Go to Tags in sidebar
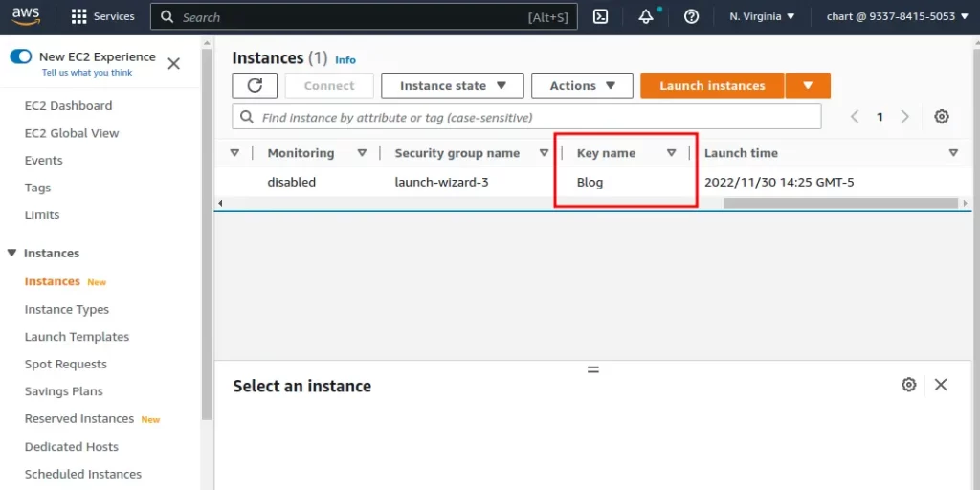Screen dimensions: 980x490 click(37, 188)
